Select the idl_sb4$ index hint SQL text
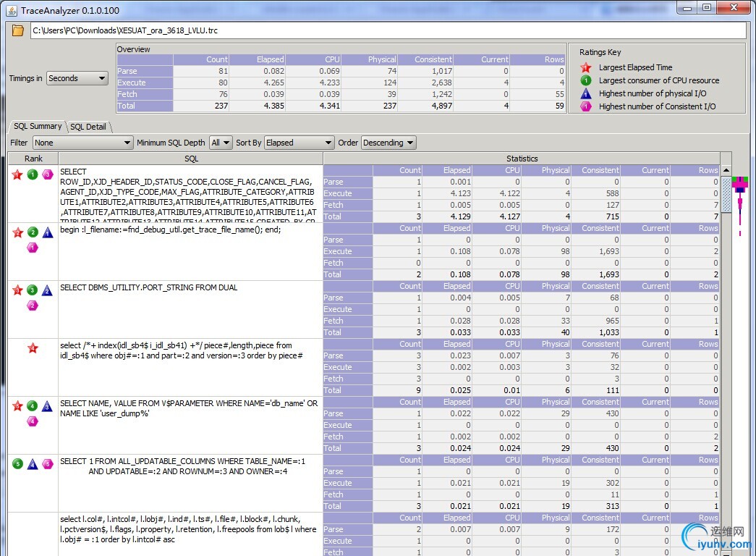Viewport: 756px width, 556px height. (182, 350)
